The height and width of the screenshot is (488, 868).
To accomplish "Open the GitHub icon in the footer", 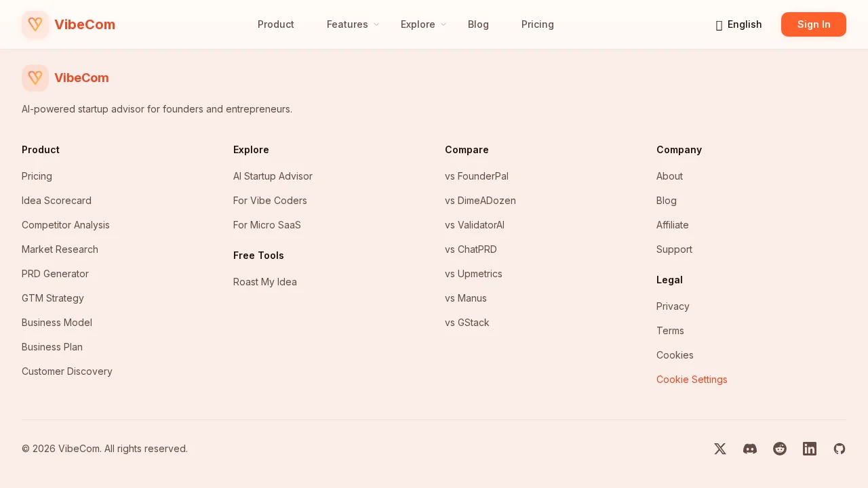I will (840, 449).
